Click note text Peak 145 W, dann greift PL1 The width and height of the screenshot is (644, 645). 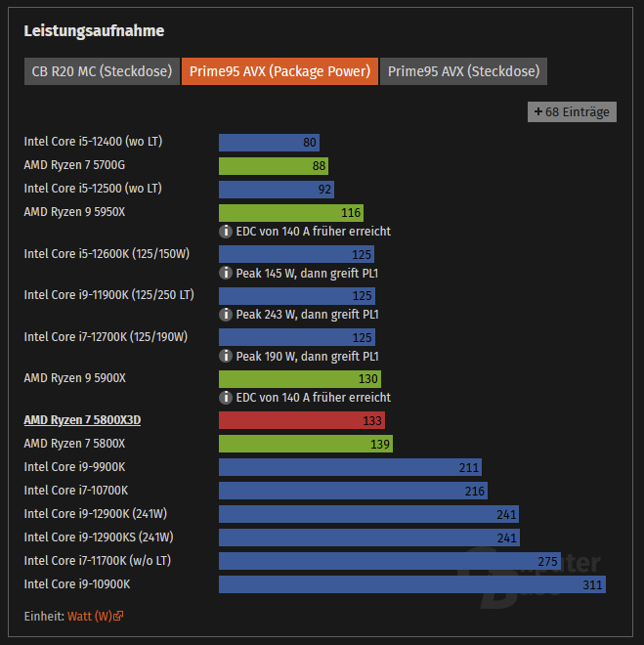[x=307, y=273]
